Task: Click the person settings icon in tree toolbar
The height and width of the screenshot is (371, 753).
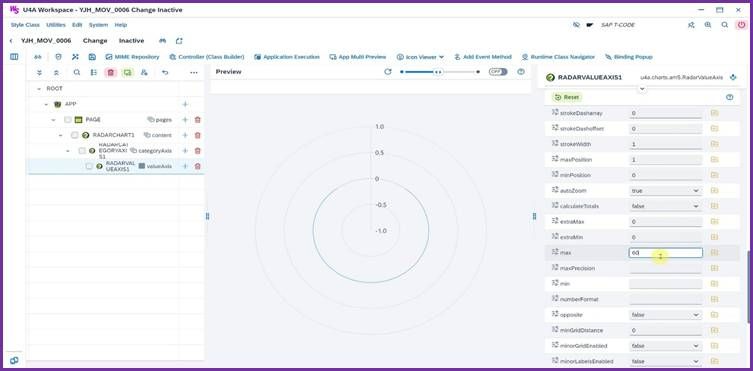Action: point(144,72)
